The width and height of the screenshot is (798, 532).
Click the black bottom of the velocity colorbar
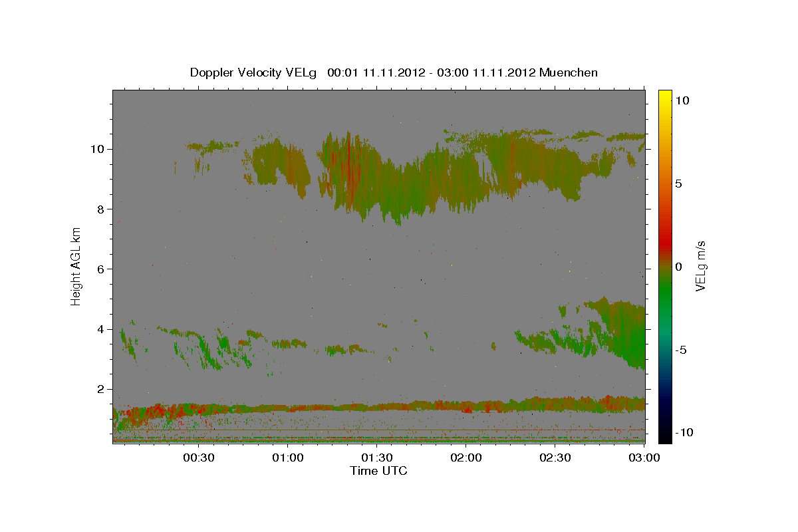click(x=665, y=436)
